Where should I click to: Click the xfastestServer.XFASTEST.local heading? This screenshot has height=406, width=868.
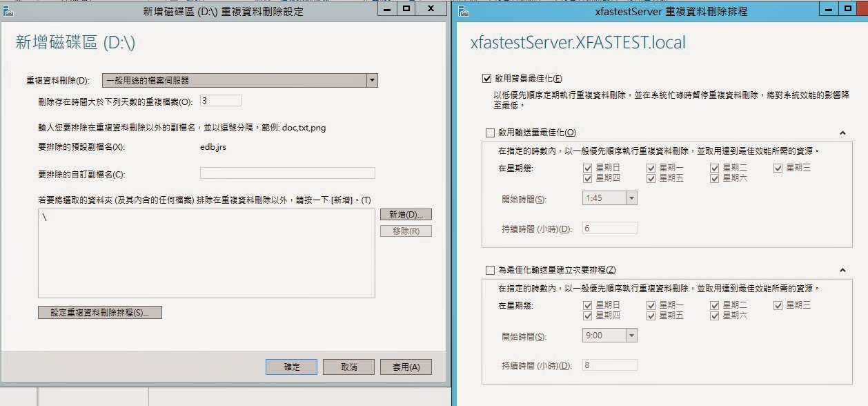[x=578, y=43]
